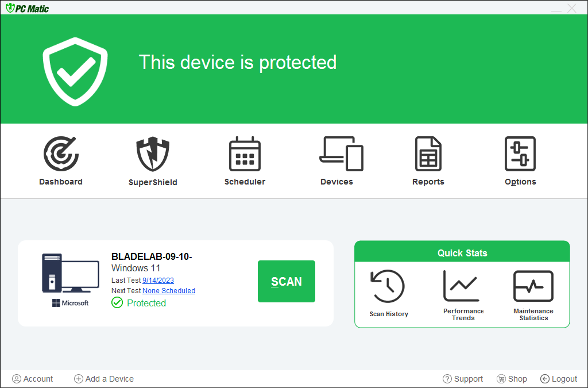Click Add a Device in footer

coord(104,379)
